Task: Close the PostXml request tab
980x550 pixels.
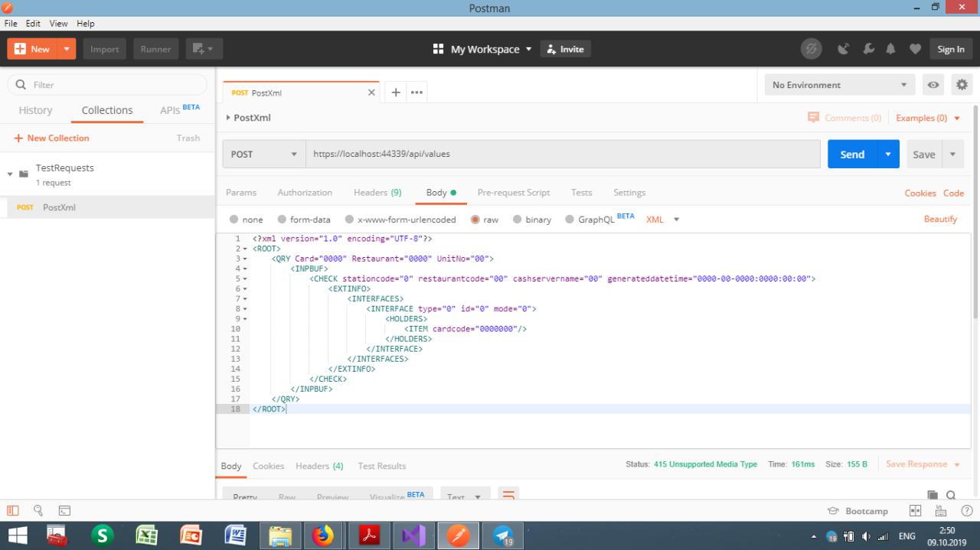Action: coord(372,93)
